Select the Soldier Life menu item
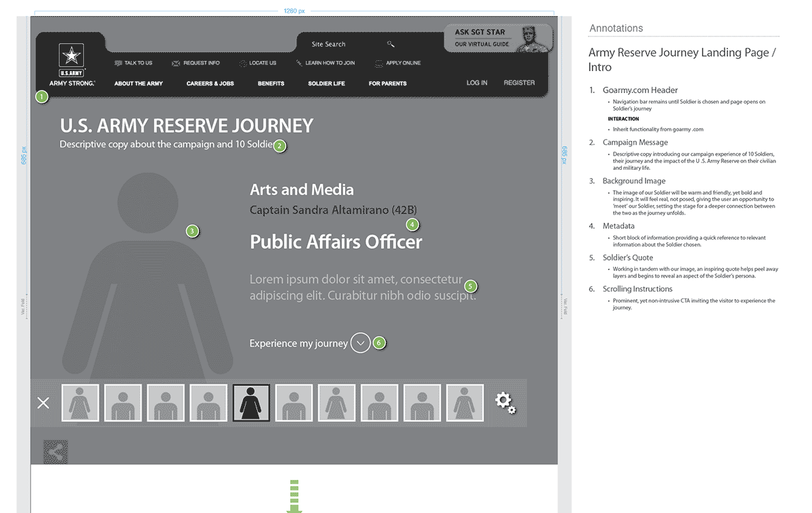This screenshot has height=513, width=812. (x=326, y=83)
